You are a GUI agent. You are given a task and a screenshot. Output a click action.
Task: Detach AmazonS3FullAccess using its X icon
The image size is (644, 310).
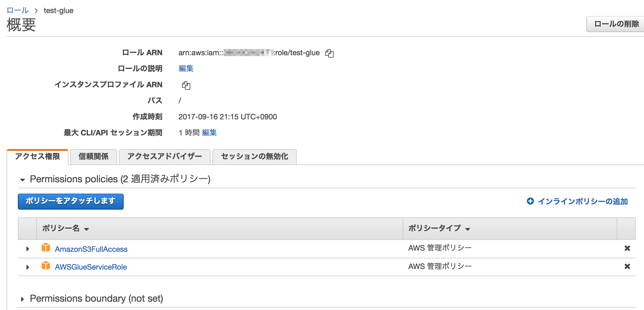tap(627, 248)
